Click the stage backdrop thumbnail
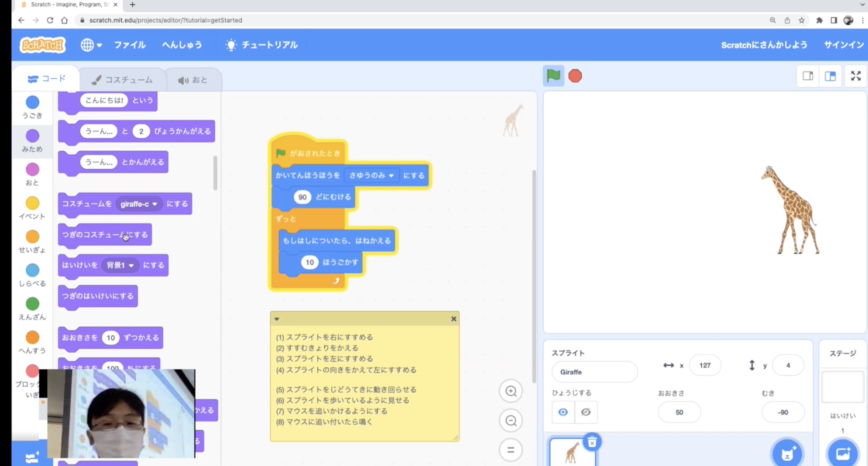The height and width of the screenshot is (466, 868). pos(843,387)
